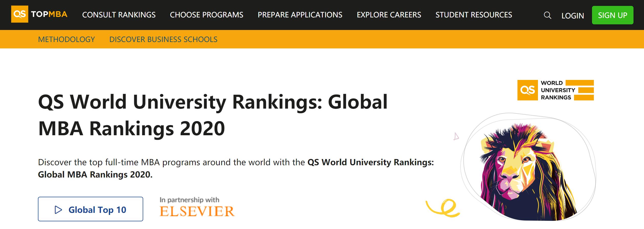Open the Choose Programs menu
The width and height of the screenshot is (644, 229).
pos(206,15)
